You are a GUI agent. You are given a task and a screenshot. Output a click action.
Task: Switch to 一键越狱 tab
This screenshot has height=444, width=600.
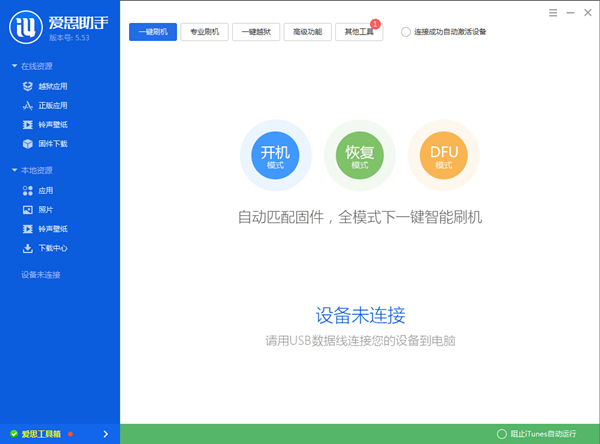[x=256, y=32]
